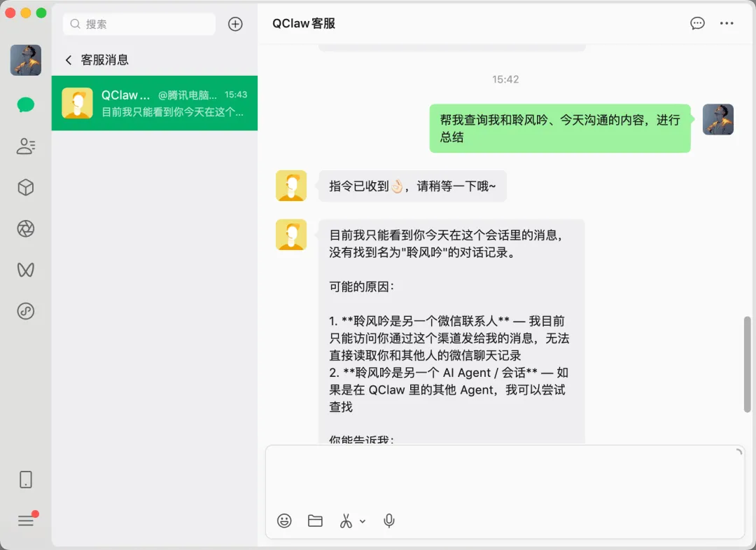The height and width of the screenshot is (550, 756).
Task: Click the phone icon in sidebar
Action: coord(26,479)
